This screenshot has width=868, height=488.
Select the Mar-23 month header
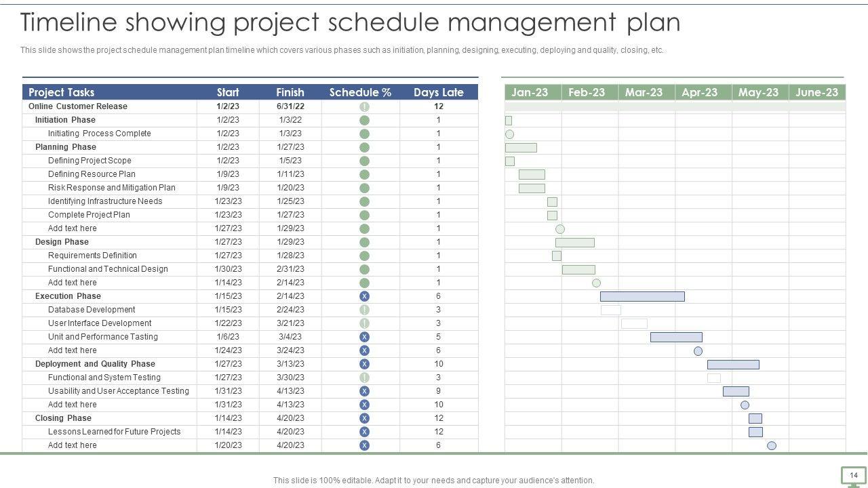tap(644, 92)
